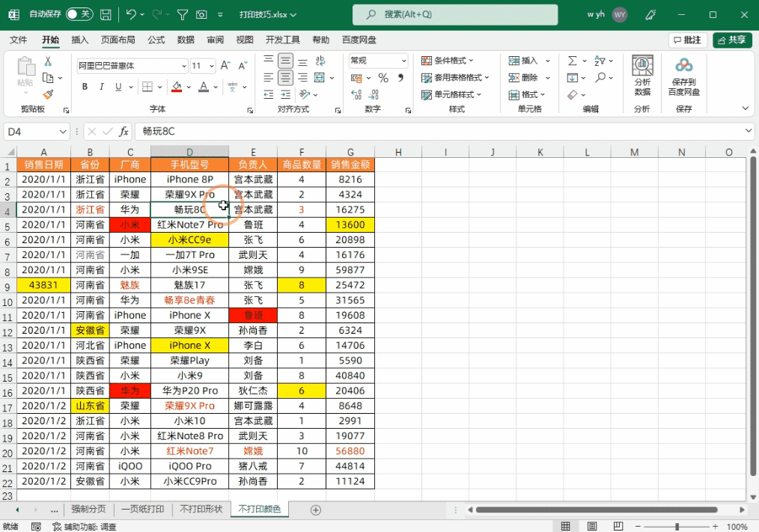Click the 格式 Format cells button

[527, 94]
